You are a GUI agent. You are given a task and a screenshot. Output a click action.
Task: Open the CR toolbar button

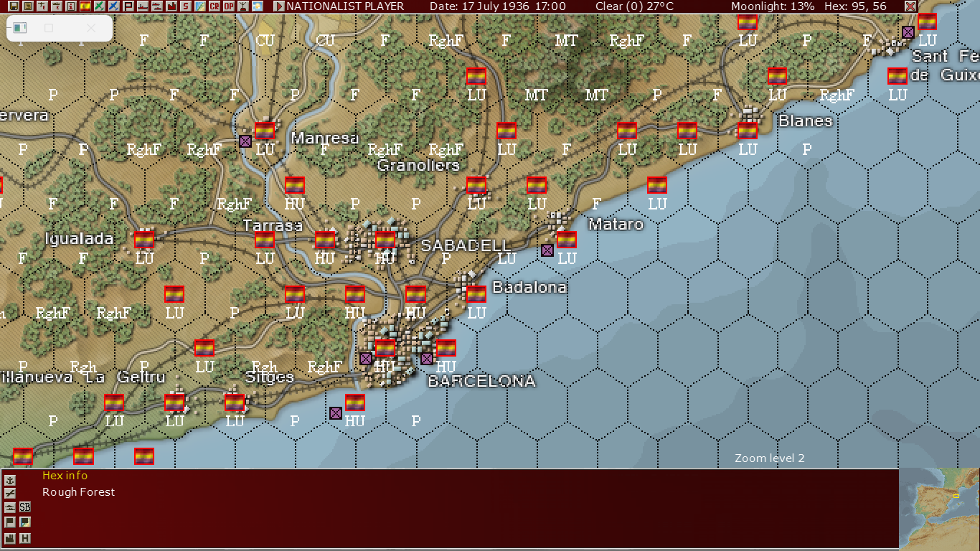(x=215, y=6)
